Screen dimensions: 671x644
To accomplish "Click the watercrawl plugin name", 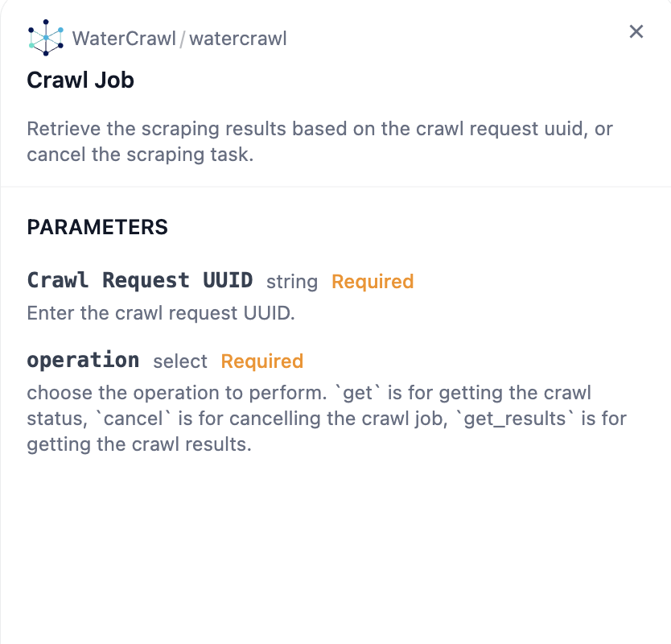I will (x=237, y=38).
